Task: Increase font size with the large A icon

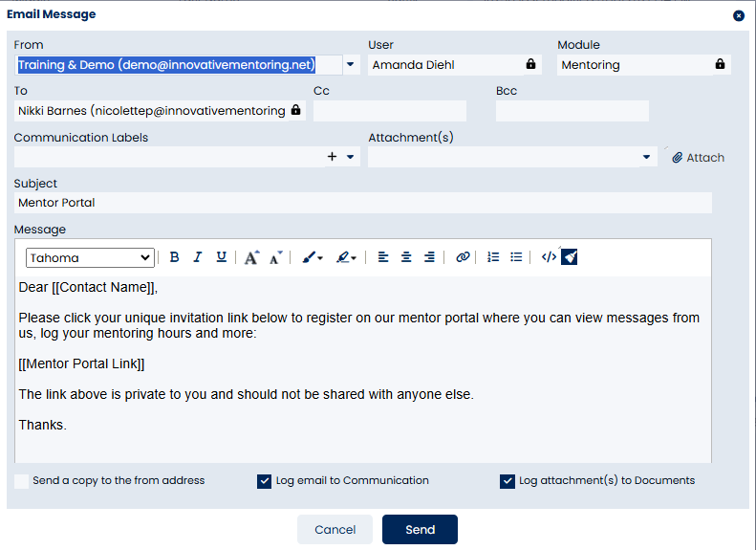Action: pyautogui.click(x=251, y=257)
